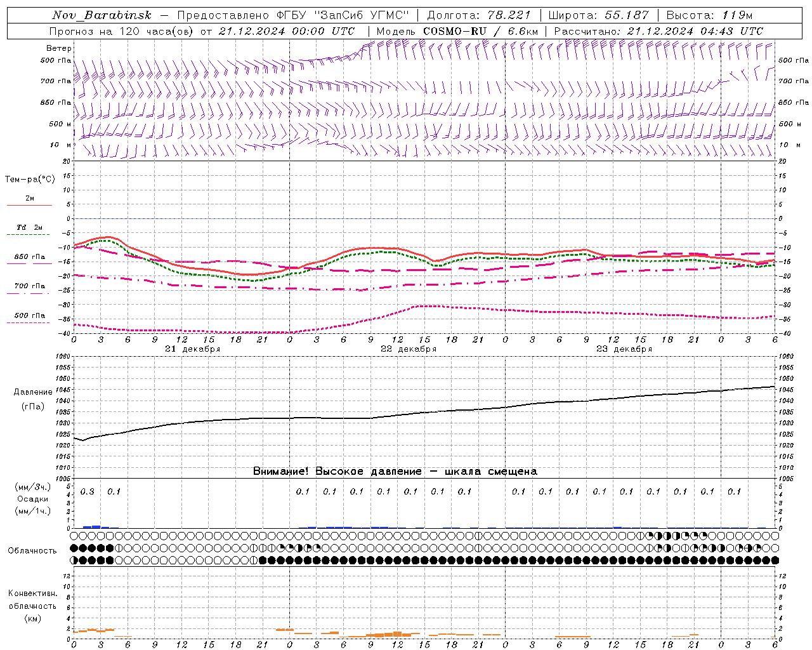This screenshot has width=812, height=650.
Task: Click the dotted line sample under 500 гПа legend
Action: click(29, 322)
